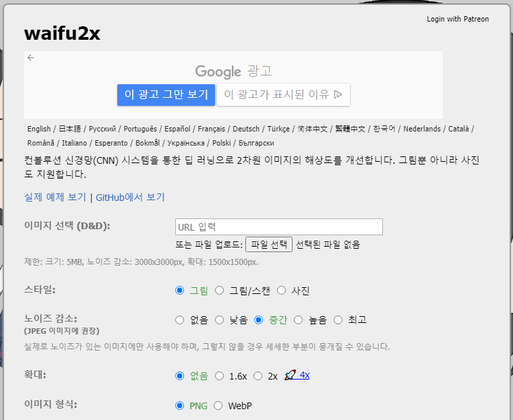
Task: Click the URL 입력 text field
Action: (x=279, y=227)
